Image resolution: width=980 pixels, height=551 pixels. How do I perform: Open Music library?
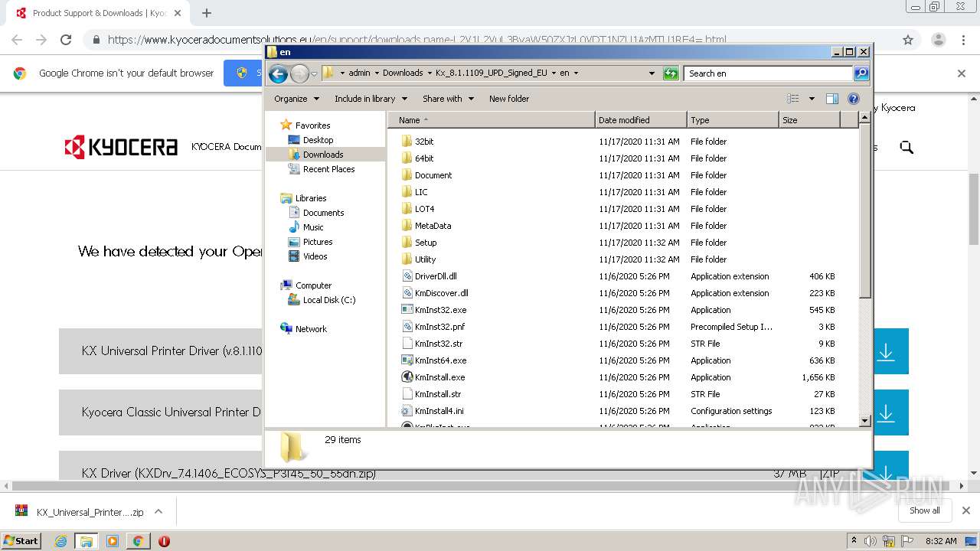coord(313,227)
